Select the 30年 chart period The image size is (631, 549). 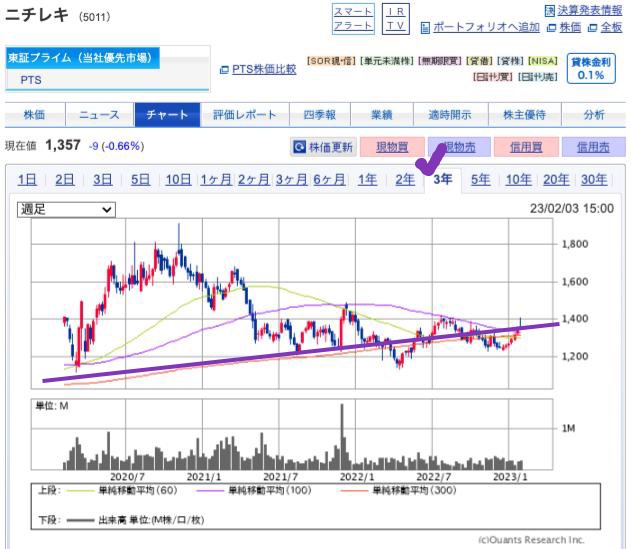[x=594, y=180]
